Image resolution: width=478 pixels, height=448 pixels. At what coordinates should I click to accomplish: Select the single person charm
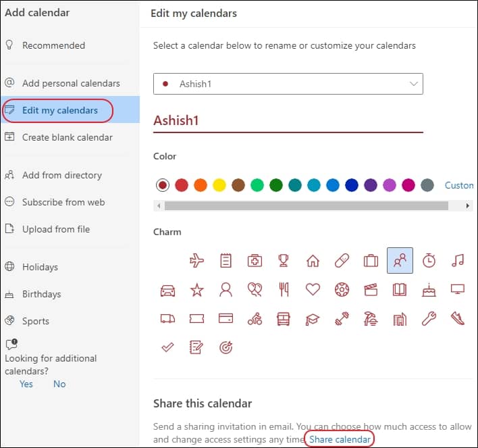tap(225, 290)
